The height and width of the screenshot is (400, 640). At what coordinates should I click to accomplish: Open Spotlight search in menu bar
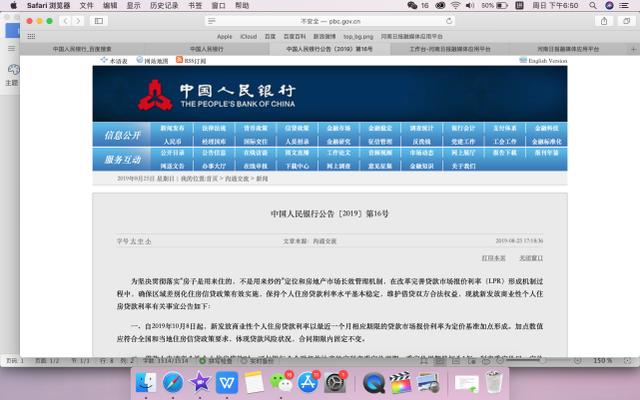(593, 5)
